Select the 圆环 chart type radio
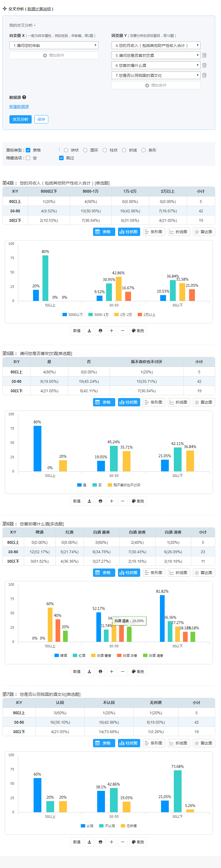This screenshot has width=221, height=868. 85,150
